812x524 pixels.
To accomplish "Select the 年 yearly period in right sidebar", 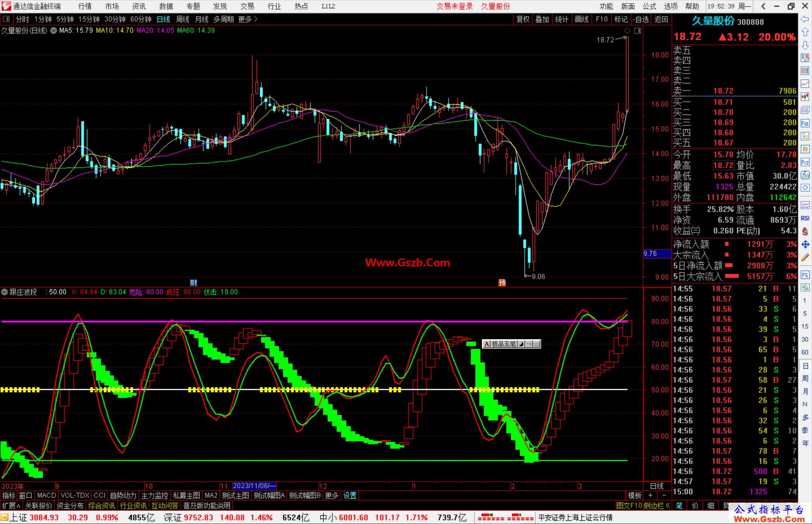I will [x=805, y=443].
